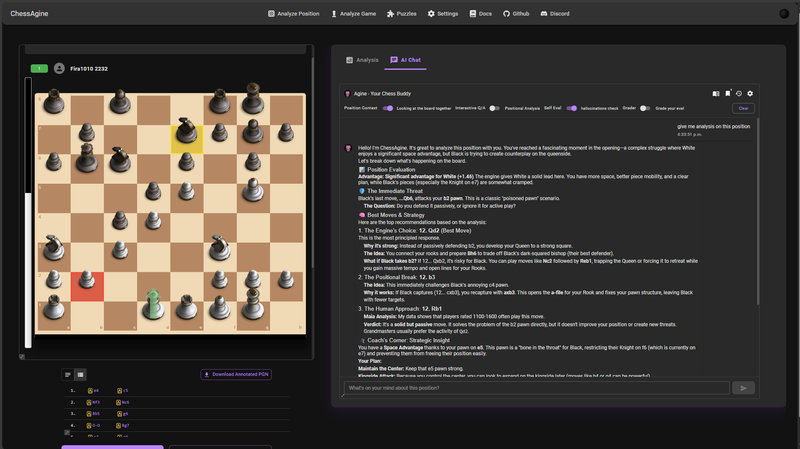This screenshot has width=800, height=449.
Task: Click the resize icon beside move list
Action: [x=67, y=432]
